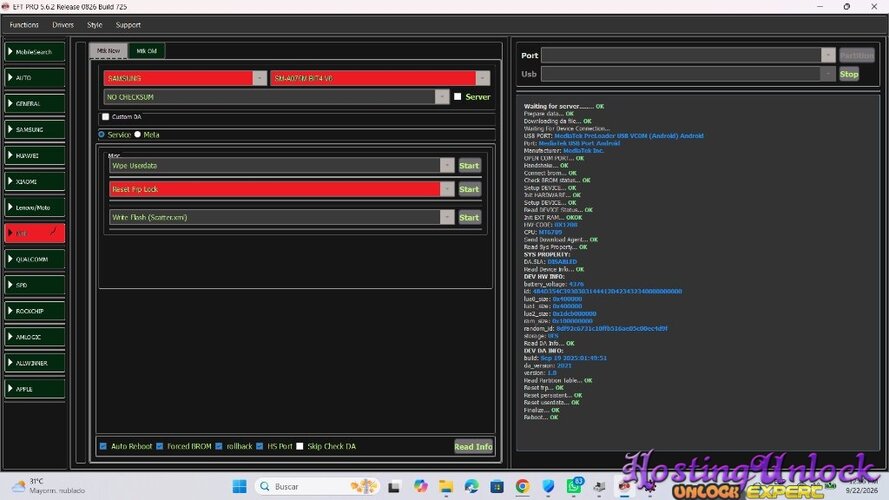Click the Read Info button
Viewport: 889px width, 500px height.
click(473, 447)
